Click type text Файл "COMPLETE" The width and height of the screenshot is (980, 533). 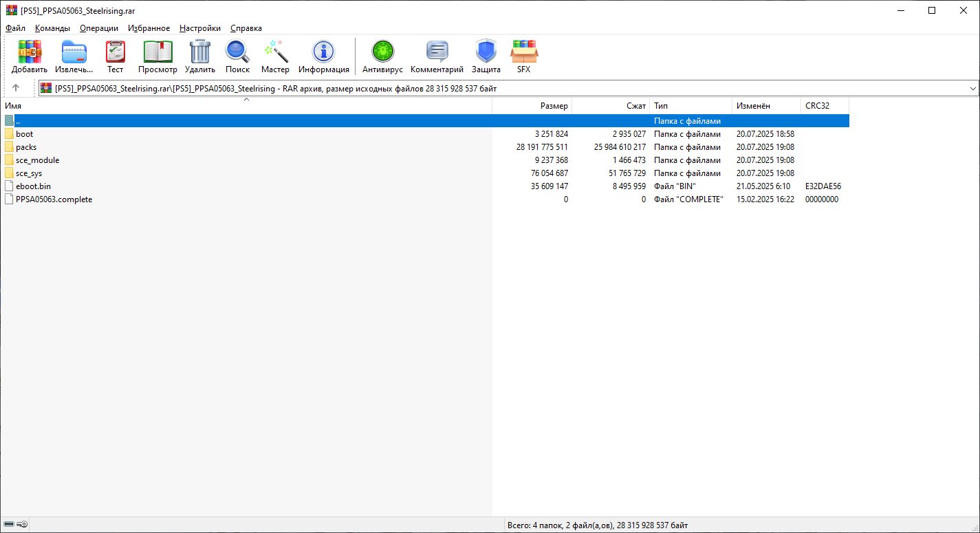click(688, 199)
